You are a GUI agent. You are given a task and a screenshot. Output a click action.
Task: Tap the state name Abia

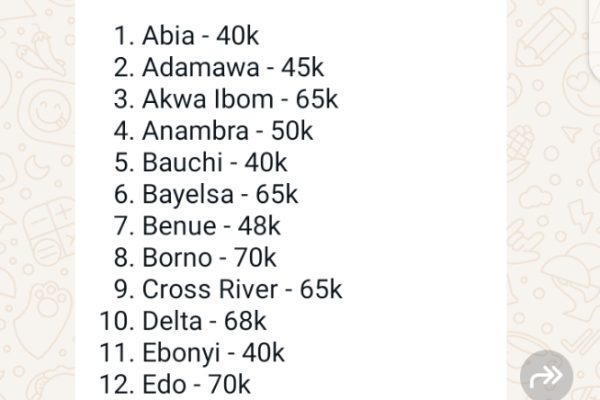(168, 36)
